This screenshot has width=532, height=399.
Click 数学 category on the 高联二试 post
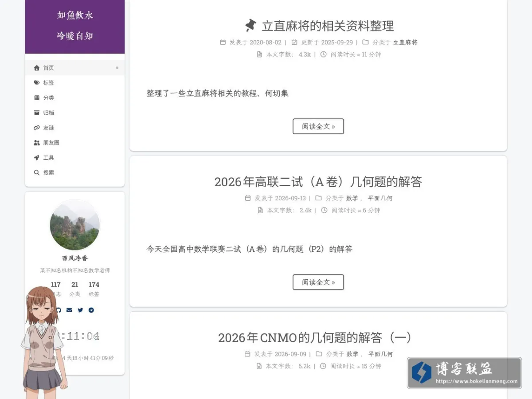352,198
